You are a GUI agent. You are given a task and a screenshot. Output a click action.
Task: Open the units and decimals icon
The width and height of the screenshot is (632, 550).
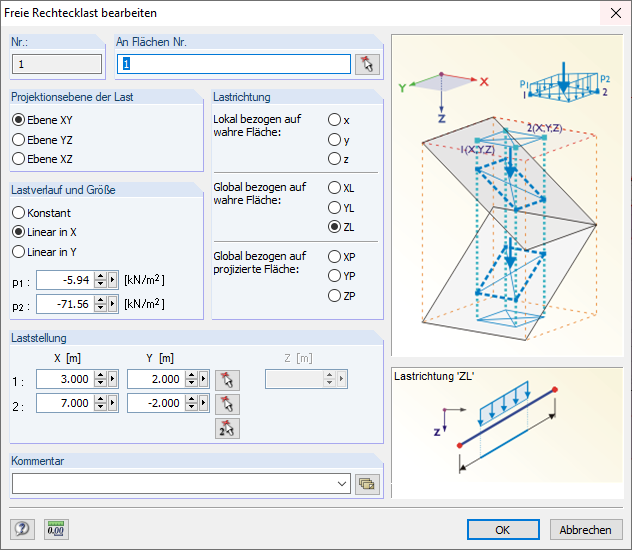click(56, 529)
